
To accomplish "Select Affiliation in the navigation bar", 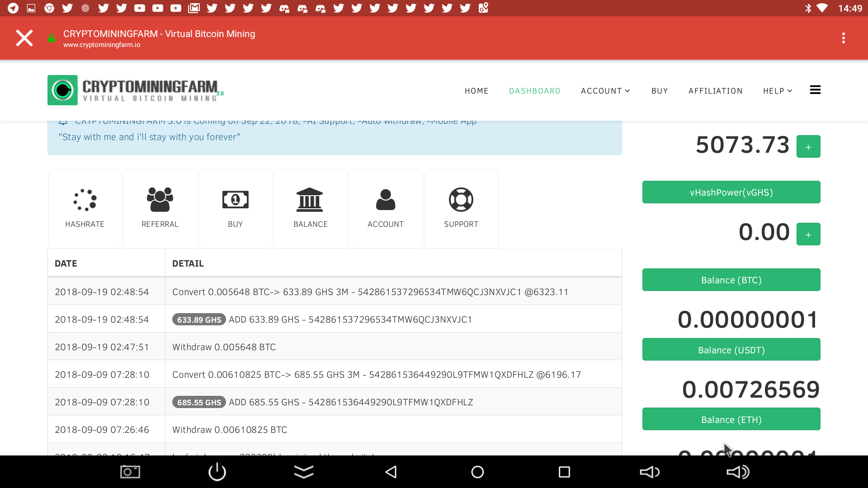I will (715, 91).
